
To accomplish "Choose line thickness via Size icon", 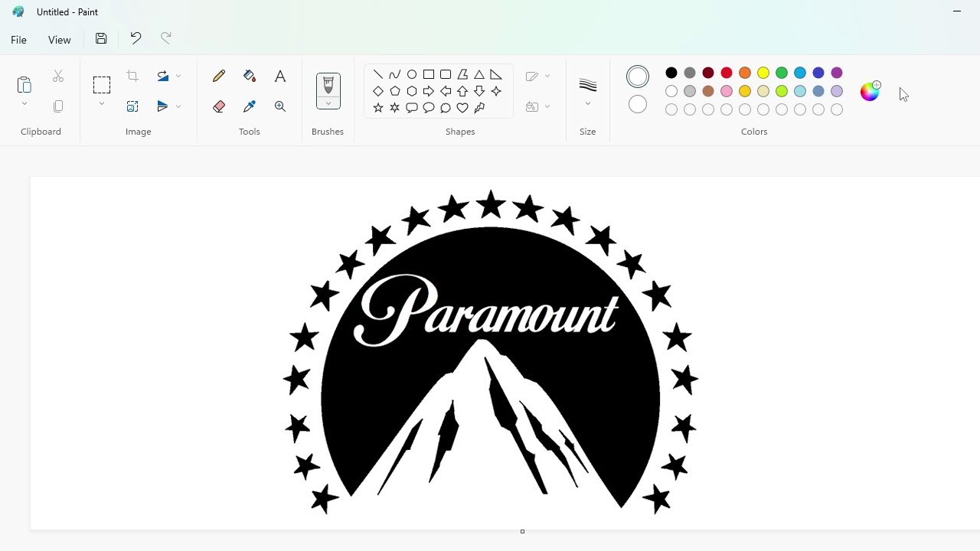I will point(588,84).
